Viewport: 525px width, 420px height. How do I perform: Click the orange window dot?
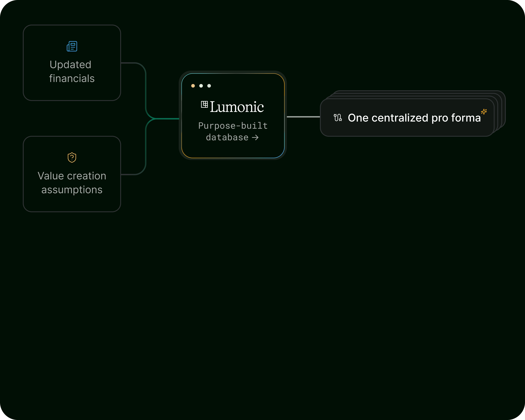coord(193,86)
